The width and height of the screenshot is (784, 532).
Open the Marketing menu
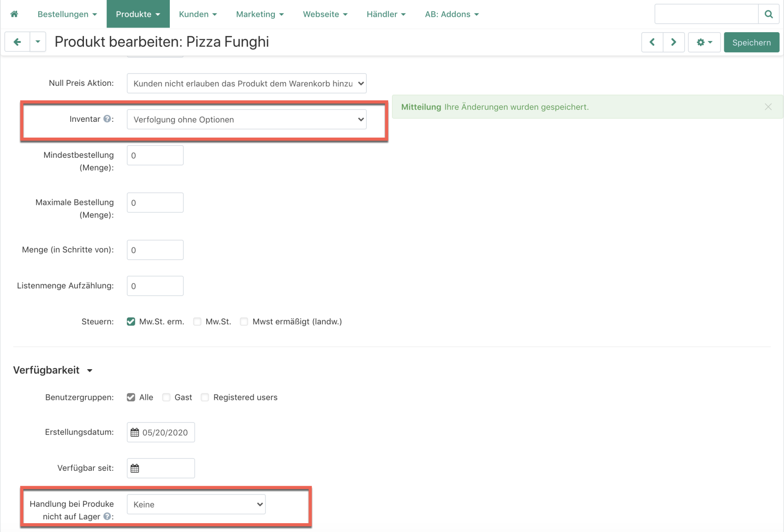pos(260,14)
